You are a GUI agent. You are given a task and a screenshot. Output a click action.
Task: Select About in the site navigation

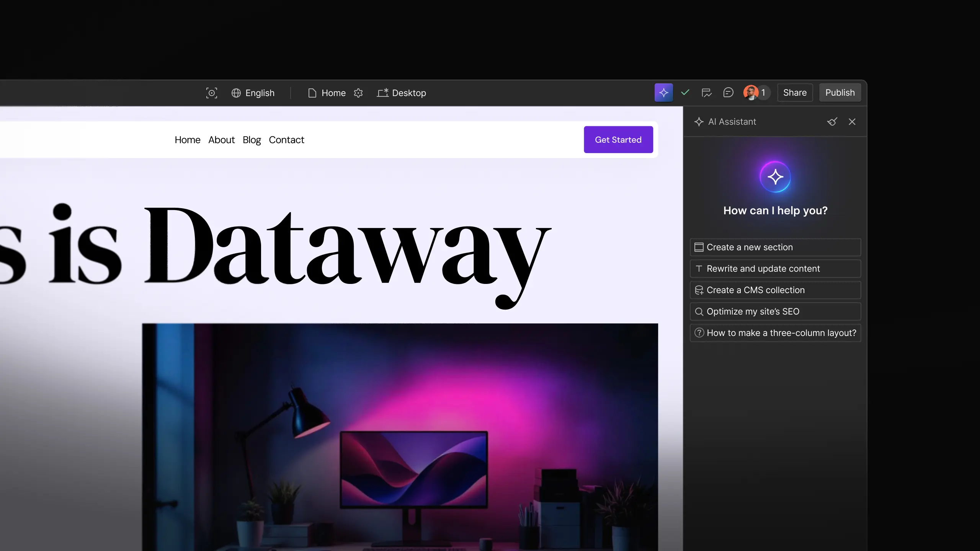(x=221, y=140)
